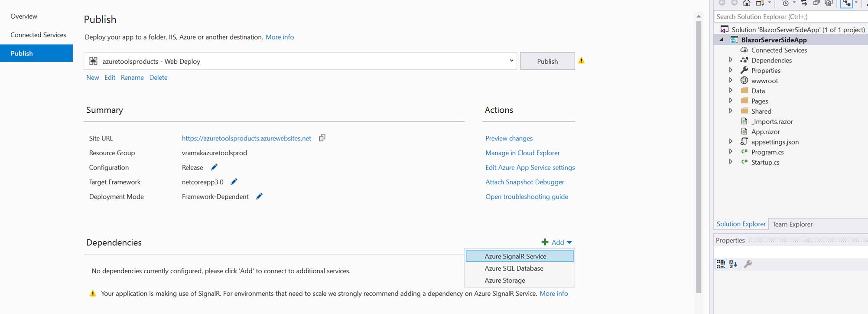Screen dimensions: 868x314
Task: Click Dependencies node icon in tree
Action: coord(744,60)
